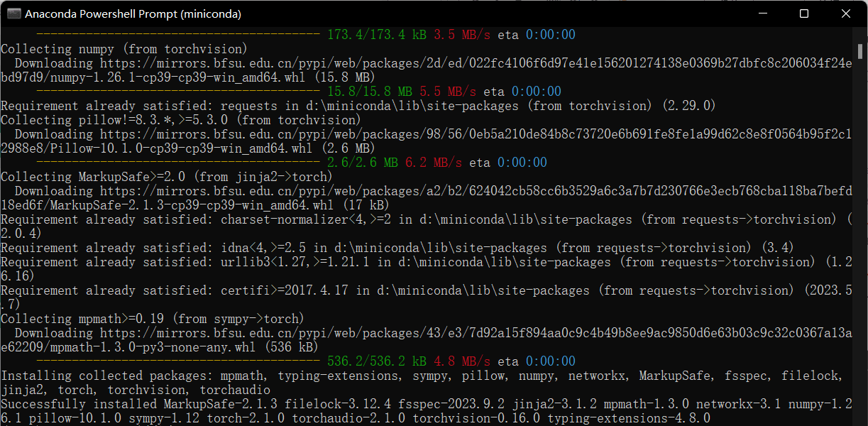Click the 'Anaconda Powershell Prompt (miniconda)' window title

[133, 13]
